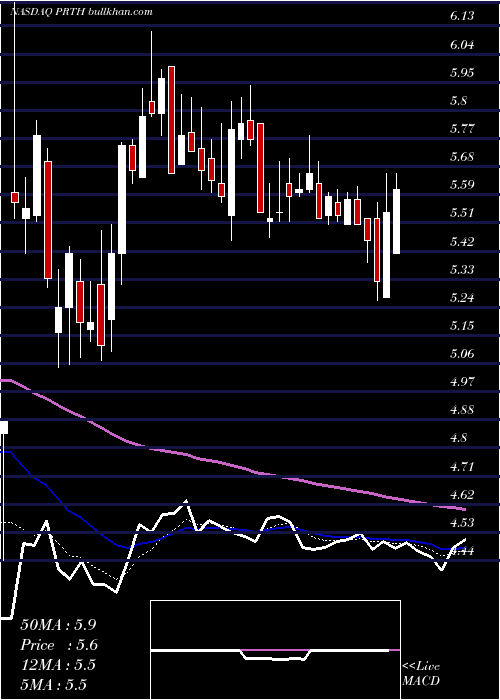Click the Price : 5.6 readout
Viewport: 500px width, 700px height.
[x=59, y=645]
